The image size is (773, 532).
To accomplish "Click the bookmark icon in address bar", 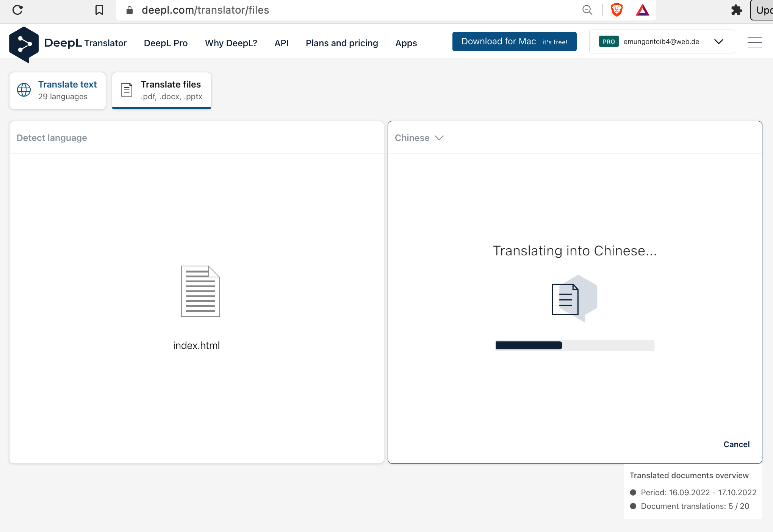I will [99, 10].
